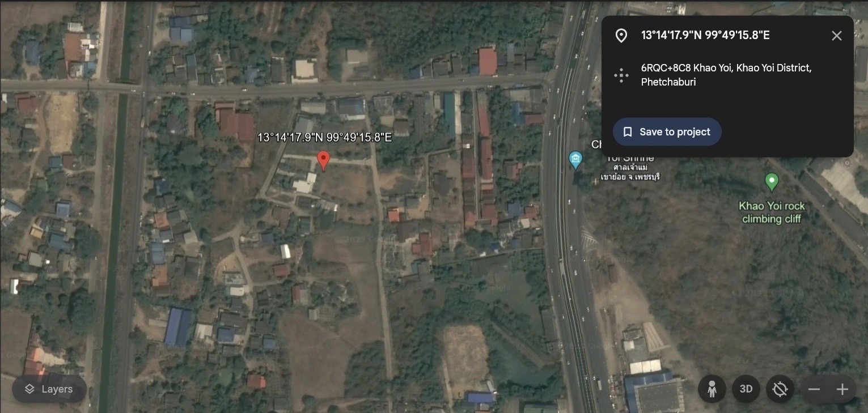868x413 pixels.
Task: Reset map rotation with the compass icon
Action: pos(780,389)
